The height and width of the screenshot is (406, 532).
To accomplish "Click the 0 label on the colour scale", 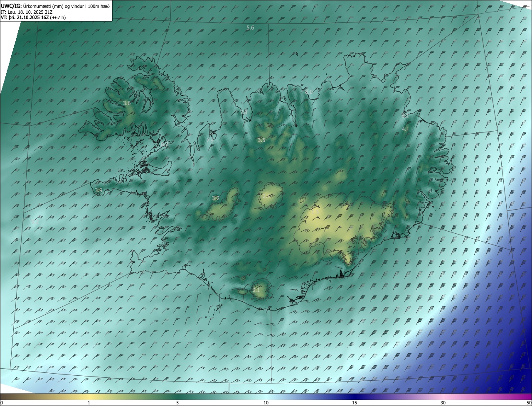I will coord(2,403).
